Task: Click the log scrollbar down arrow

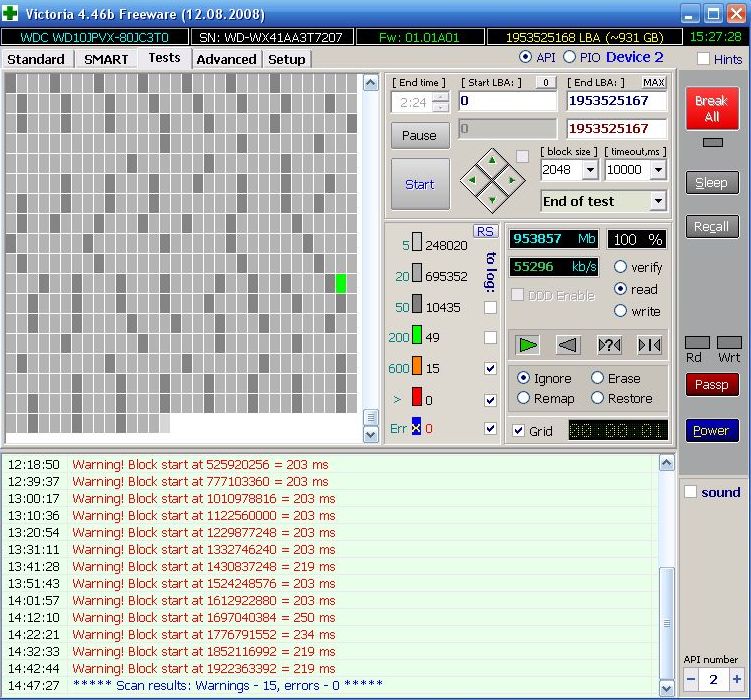Action: [x=667, y=689]
